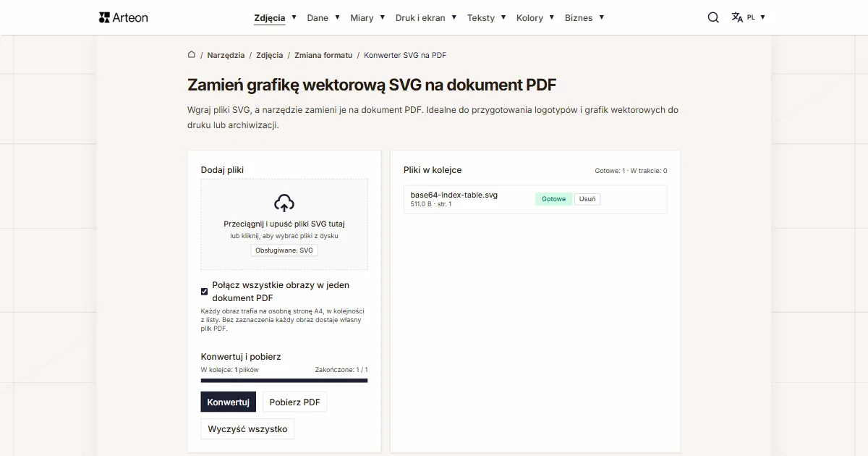Expand the Dane menu arrow

pyautogui.click(x=336, y=17)
